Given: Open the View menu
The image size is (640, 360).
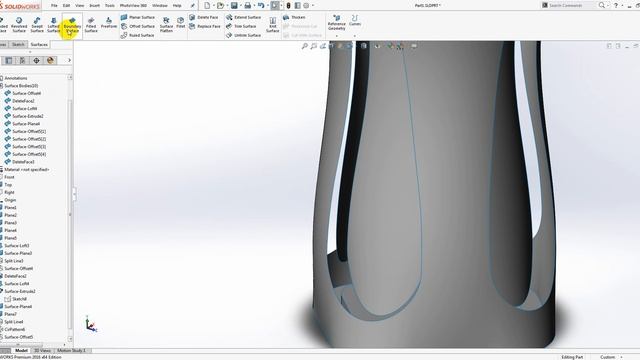Looking at the screenshot, I should coord(80,6).
